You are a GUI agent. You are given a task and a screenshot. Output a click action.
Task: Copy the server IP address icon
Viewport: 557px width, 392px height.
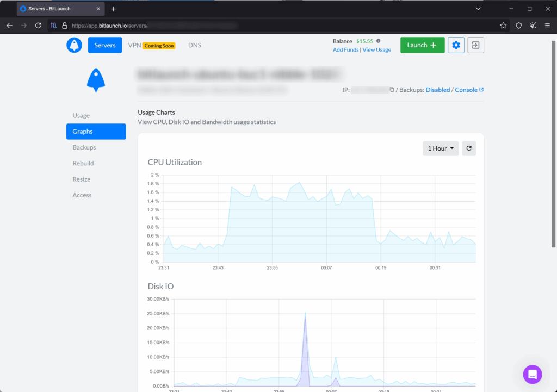[392, 90]
